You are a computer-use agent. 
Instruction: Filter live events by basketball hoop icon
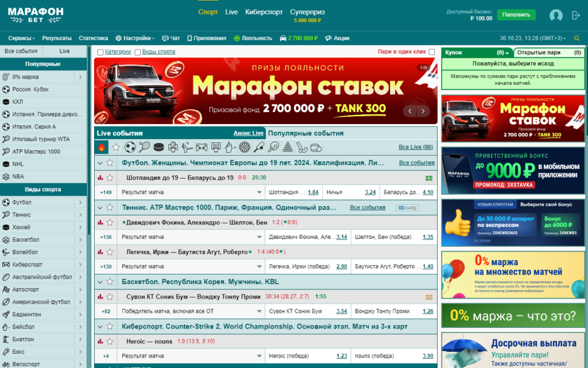(173, 148)
